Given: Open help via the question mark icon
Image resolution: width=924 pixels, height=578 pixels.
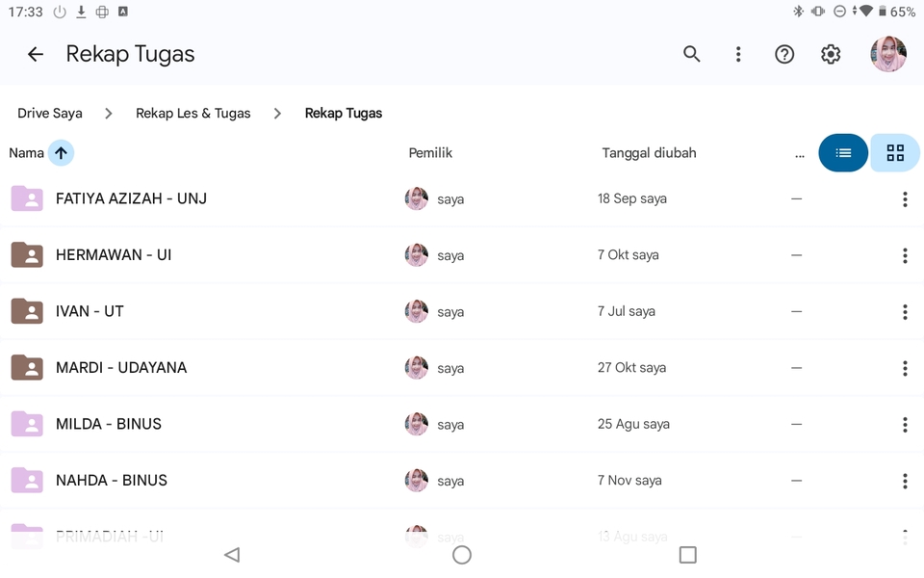Looking at the screenshot, I should [784, 55].
